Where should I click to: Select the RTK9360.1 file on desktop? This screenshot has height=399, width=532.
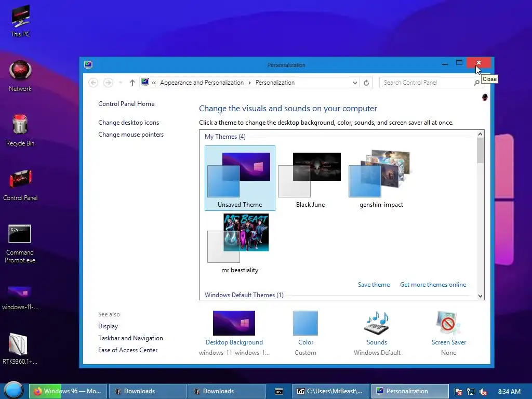pyautogui.click(x=20, y=349)
